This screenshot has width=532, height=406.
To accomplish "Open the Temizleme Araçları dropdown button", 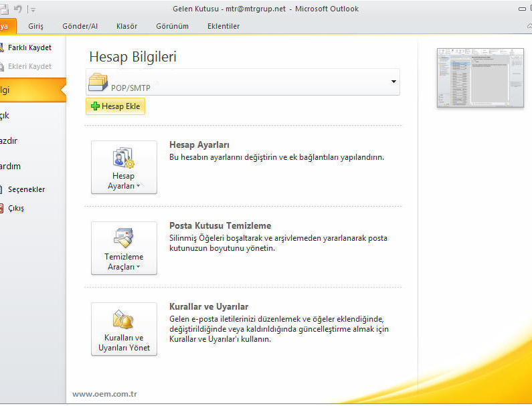I will (124, 248).
